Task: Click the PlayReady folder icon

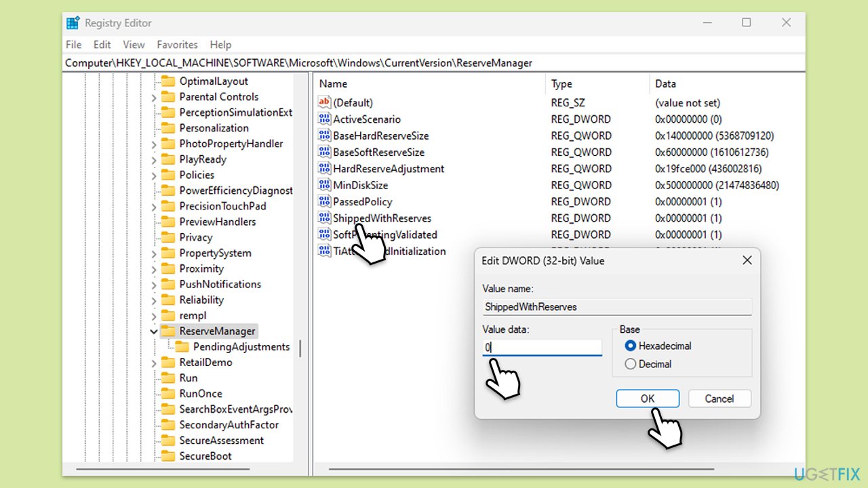Action: tap(167, 159)
